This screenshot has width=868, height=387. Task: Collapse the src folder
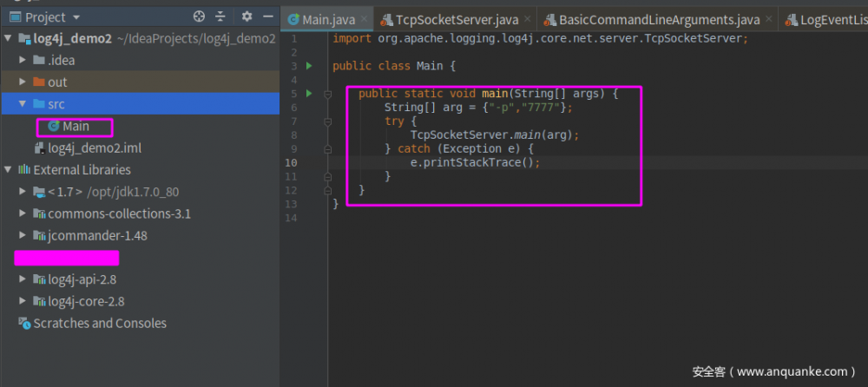click(23, 104)
